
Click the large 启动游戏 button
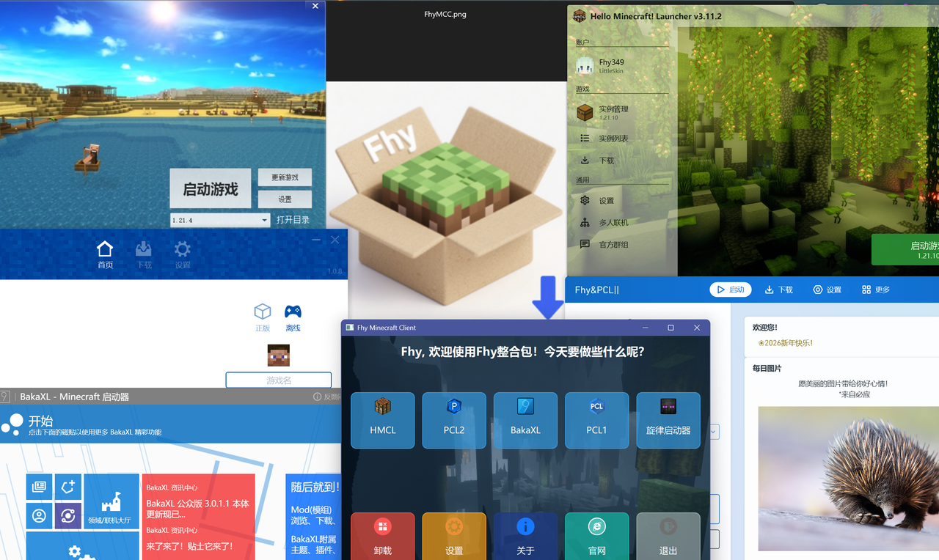[x=210, y=189]
